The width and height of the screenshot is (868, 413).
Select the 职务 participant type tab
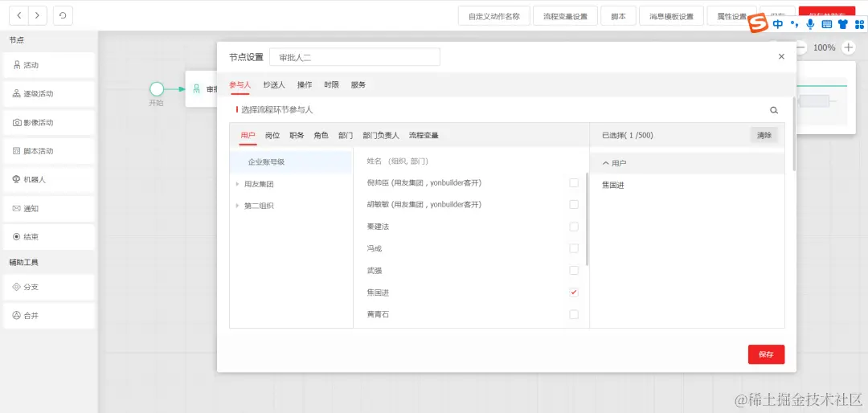[297, 135]
